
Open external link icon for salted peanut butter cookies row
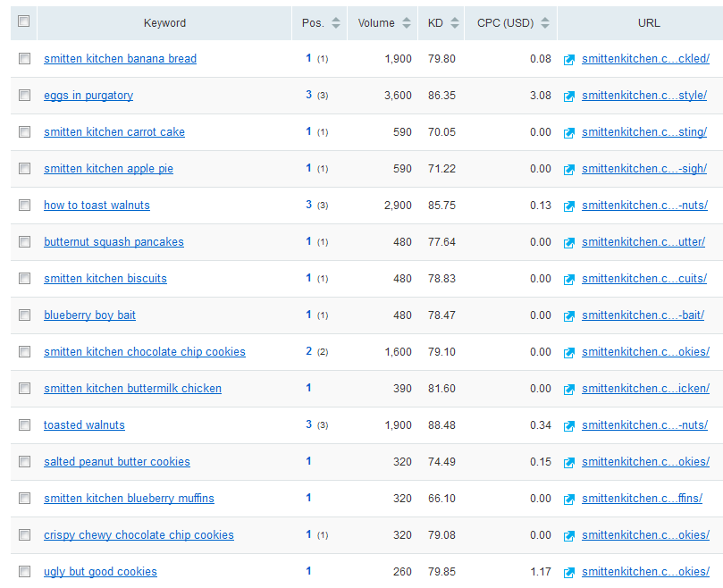pyautogui.click(x=569, y=463)
